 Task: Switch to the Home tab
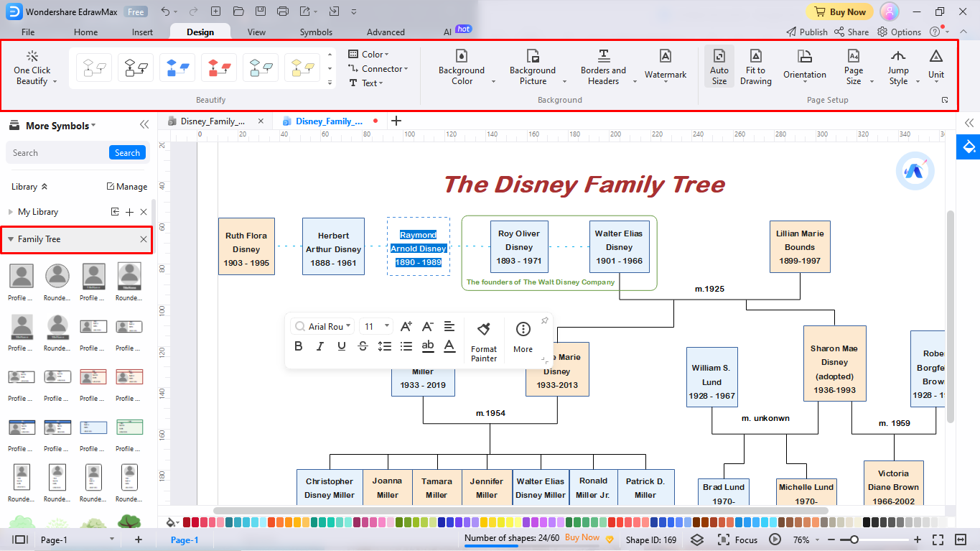point(85,32)
